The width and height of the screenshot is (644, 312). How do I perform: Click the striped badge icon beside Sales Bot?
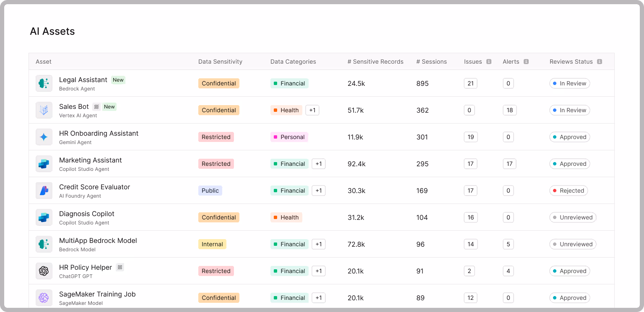(96, 107)
